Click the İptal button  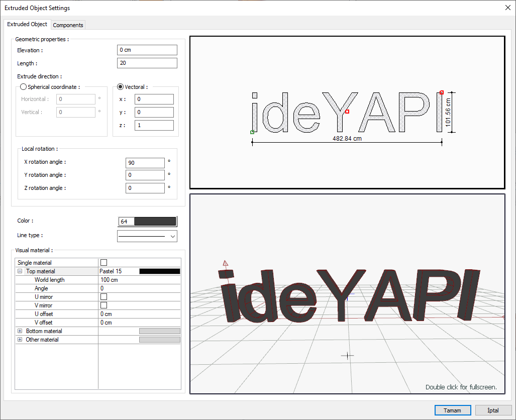(492, 410)
